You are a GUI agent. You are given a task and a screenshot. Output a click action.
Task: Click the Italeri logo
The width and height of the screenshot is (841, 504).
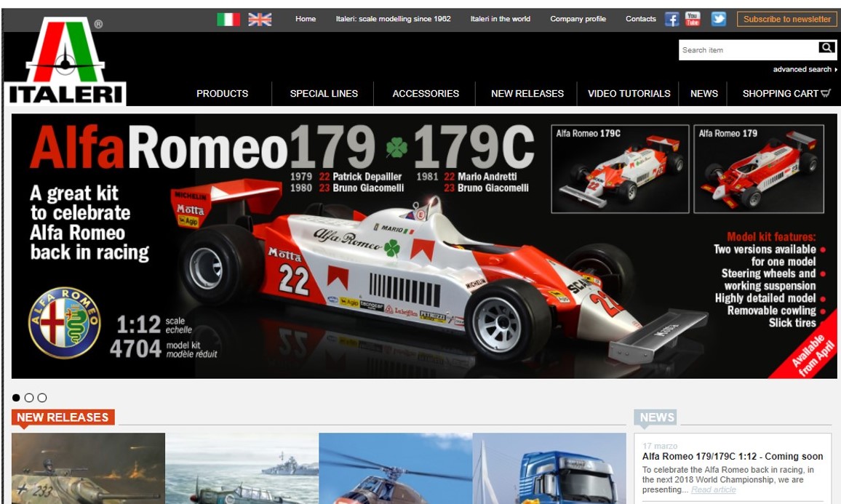click(65, 63)
